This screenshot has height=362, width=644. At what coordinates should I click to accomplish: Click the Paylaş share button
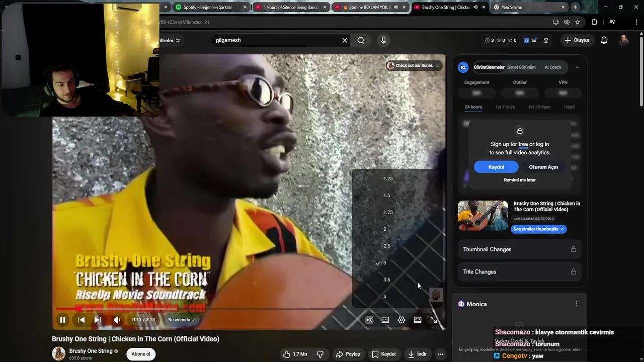click(348, 354)
